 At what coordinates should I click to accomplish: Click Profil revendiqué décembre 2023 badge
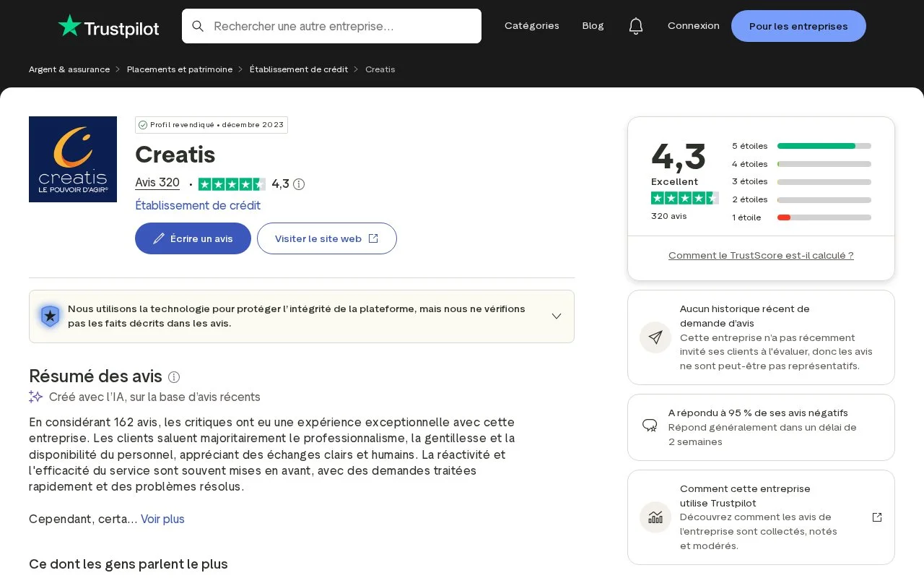point(212,125)
